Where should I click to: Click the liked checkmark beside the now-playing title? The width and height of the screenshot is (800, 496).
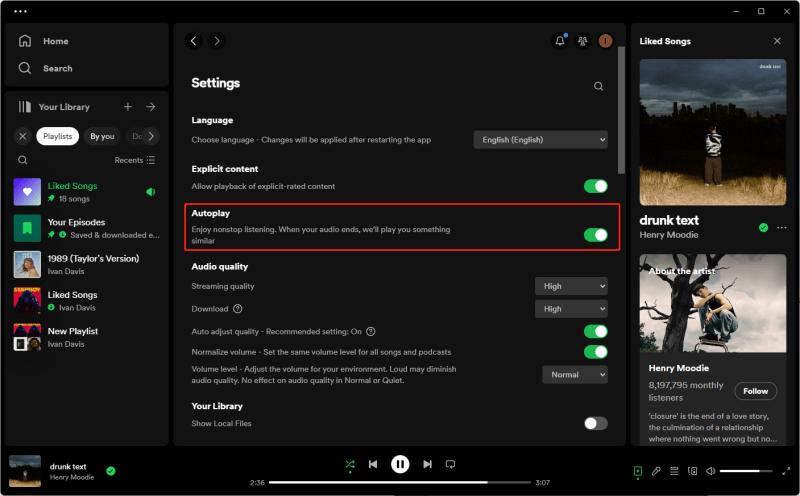pos(111,471)
